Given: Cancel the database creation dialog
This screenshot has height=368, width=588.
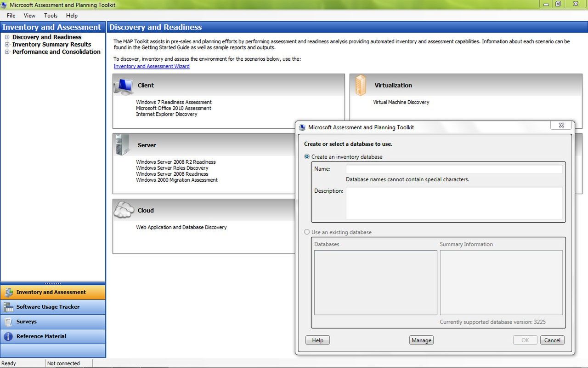Looking at the screenshot, I should click(x=552, y=340).
